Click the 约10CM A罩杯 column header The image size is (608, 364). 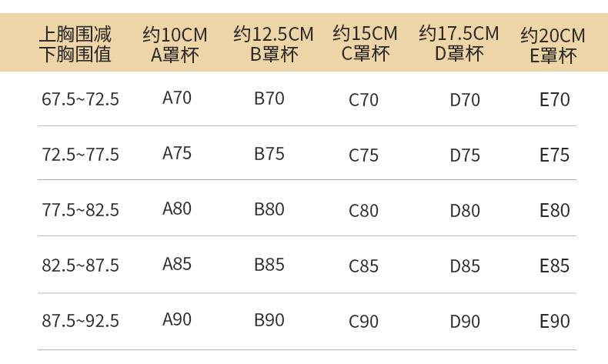(175, 45)
